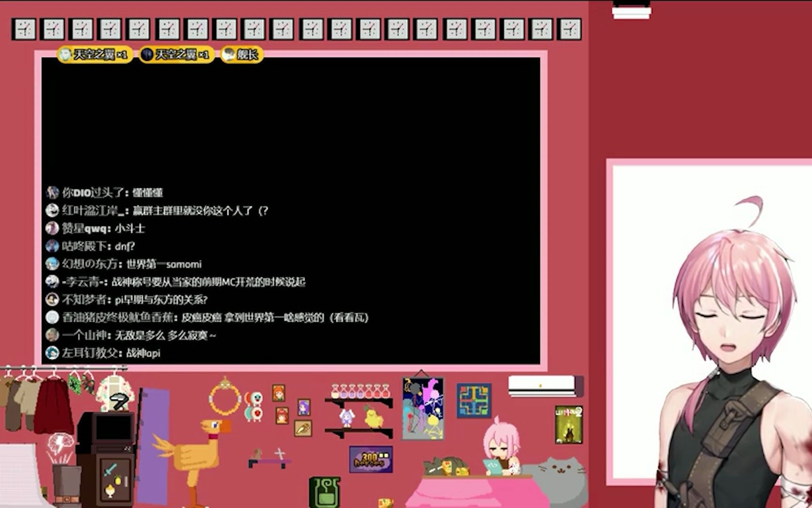Screen dimensions: 812x508
Task: Click message 战神称号要从当家的前期MC开荒的时候说起
Action: click(x=209, y=282)
